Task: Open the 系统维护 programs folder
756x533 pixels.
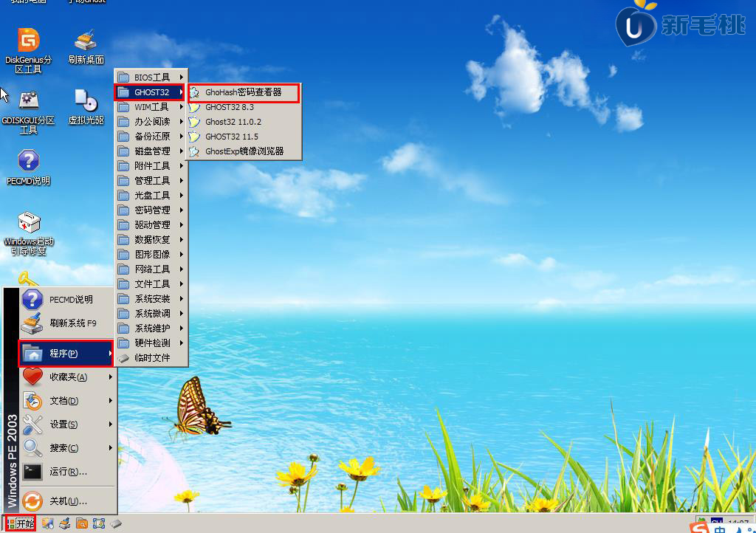Action: pos(151,329)
